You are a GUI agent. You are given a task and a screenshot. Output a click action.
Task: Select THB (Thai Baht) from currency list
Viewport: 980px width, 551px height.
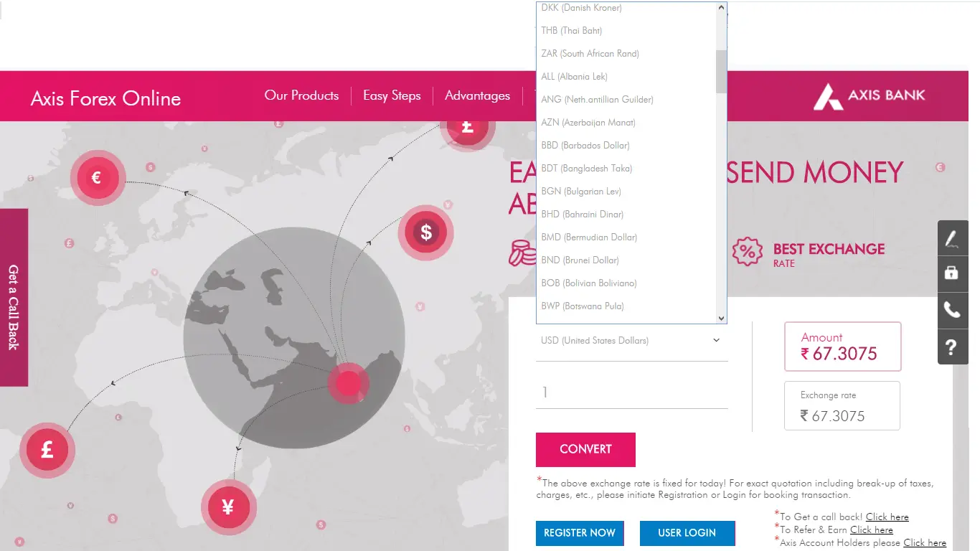pos(572,31)
